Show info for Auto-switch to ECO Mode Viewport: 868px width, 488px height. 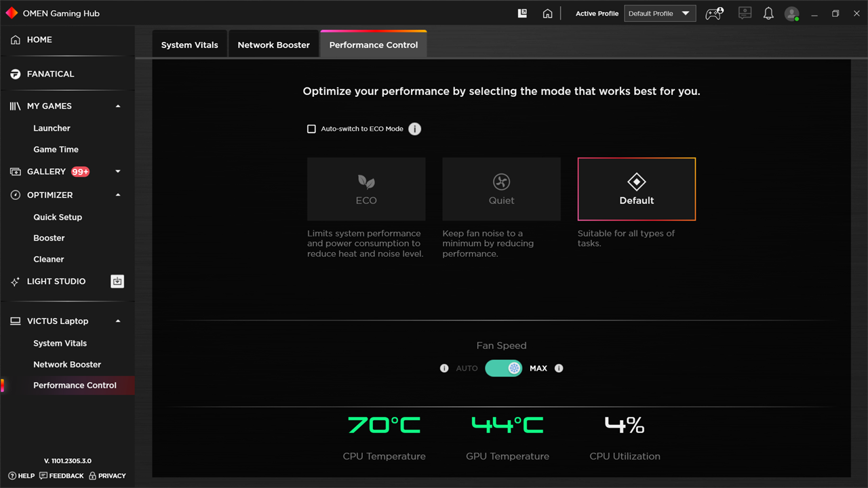[x=415, y=129]
